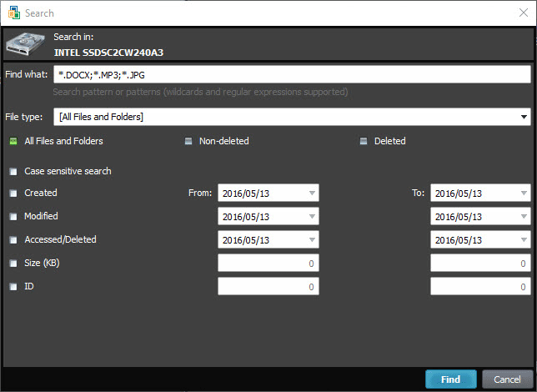Close the Search window
The height and width of the screenshot is (392, 537).
pos(524,13)
